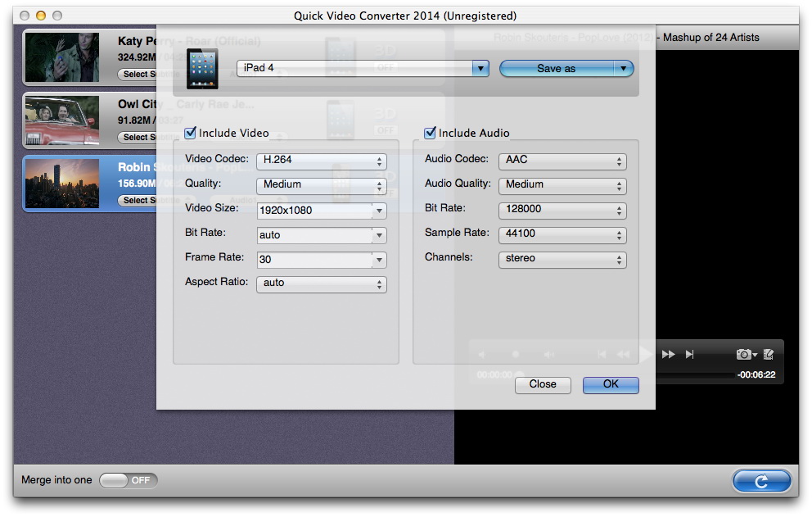Open the Aspect Ratio auto dropdown
The height and width of the screenshot is (517, 812).
[321, 283]
